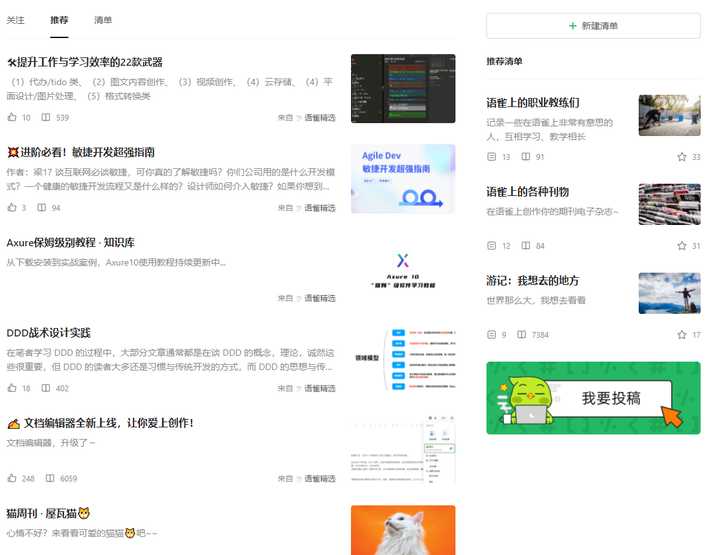This screenshot has height=555, width=720.
Task: Open 语雀精选 source on DDD row
Action: point(320,388)
